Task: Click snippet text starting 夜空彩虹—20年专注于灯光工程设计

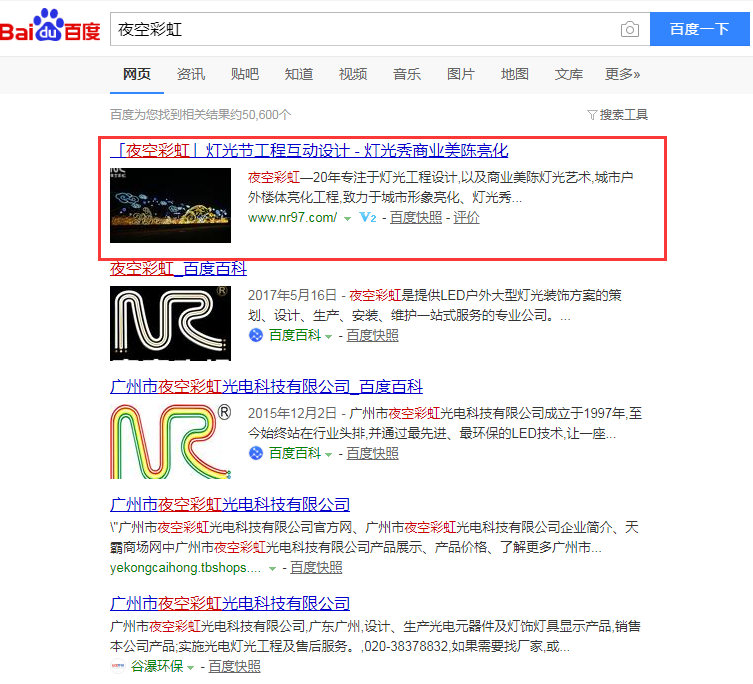Action: (440, 187)
